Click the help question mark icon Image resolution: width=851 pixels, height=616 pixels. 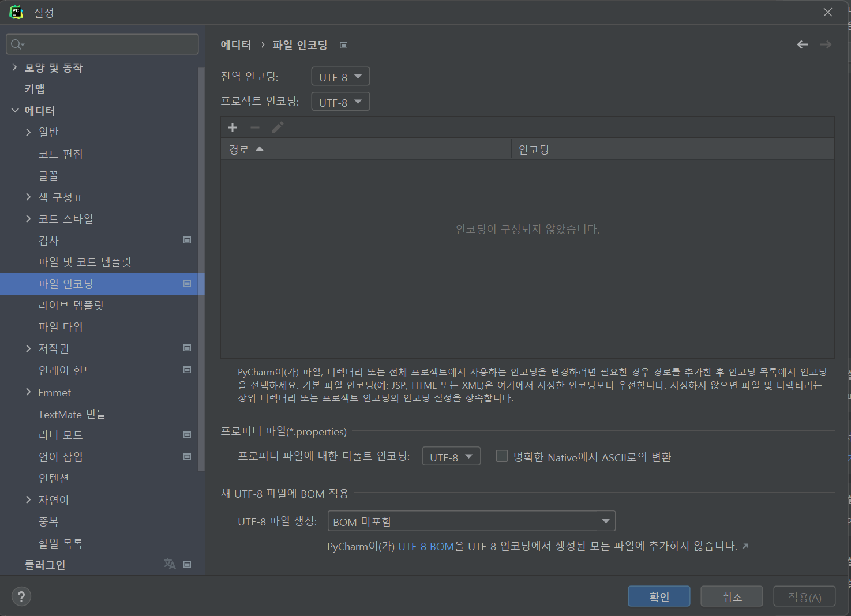21,596
